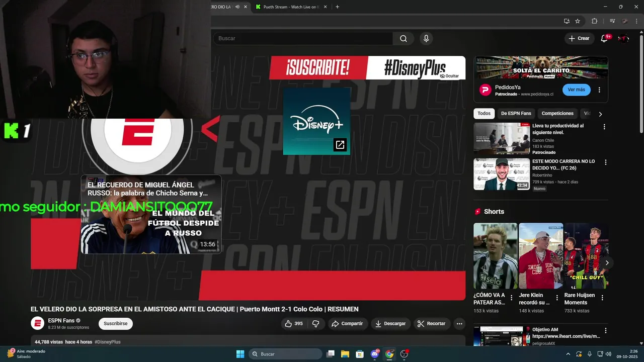The image size is (644, 362).
Task: Open the Objetivo AM video thumbnail
Action: pos(502,336)
